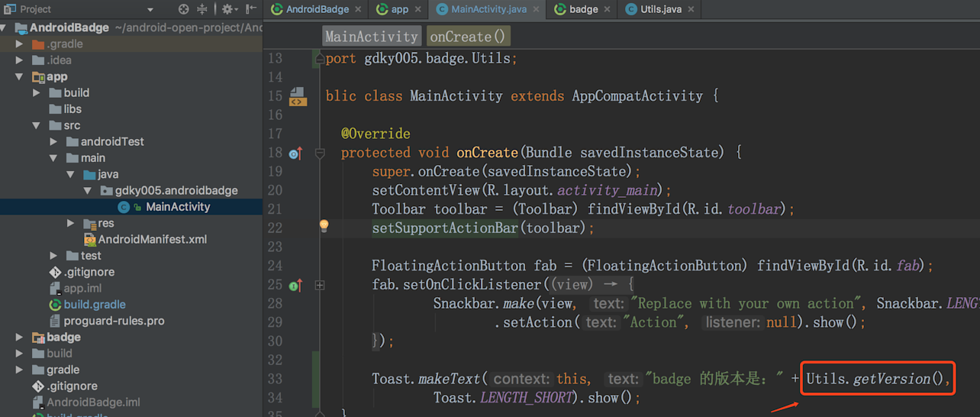980x417 pixels.
Task: Click the app module folder icon
Action: tap(38, 77)
